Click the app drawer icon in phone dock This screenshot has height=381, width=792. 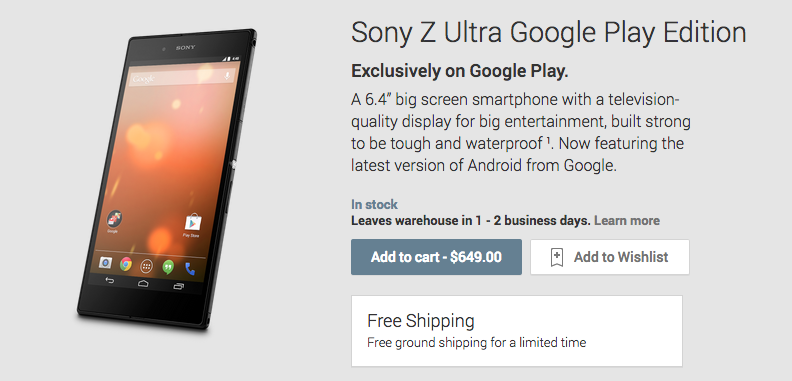pyautogui.click(x=147, y=265)
